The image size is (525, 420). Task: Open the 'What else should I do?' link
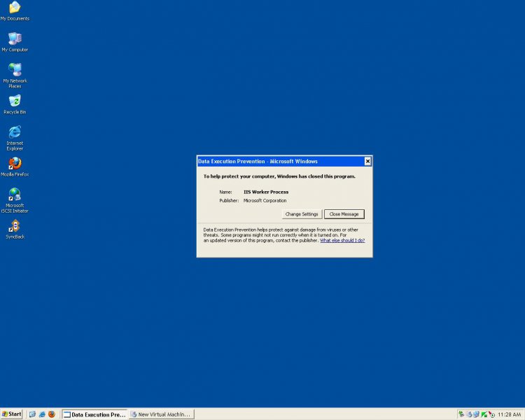pyautogui.click(x=342, y=241)
